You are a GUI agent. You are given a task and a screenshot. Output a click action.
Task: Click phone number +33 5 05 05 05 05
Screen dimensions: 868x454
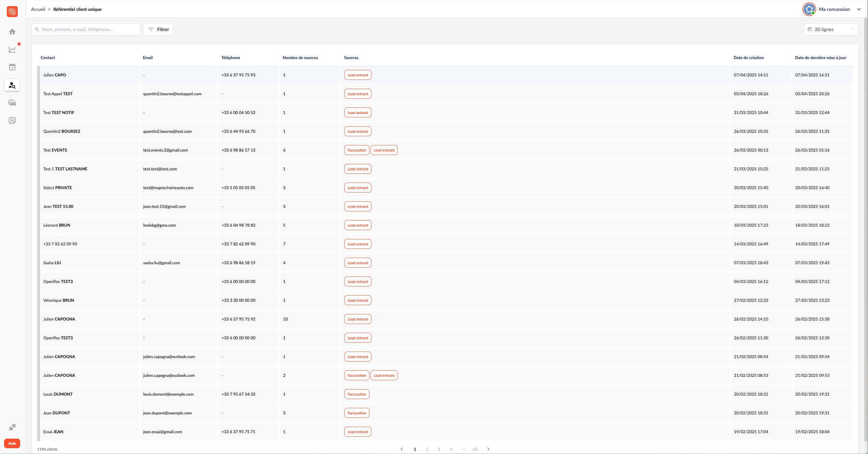238,188
